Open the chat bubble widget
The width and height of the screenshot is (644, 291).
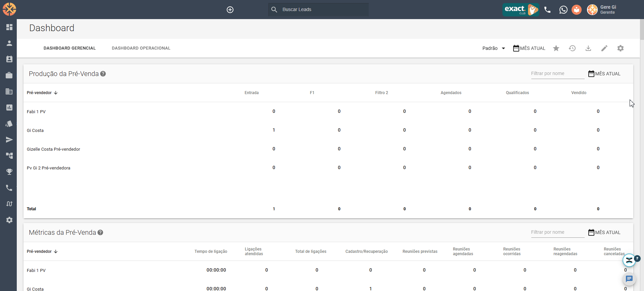[x=629, y=279]
